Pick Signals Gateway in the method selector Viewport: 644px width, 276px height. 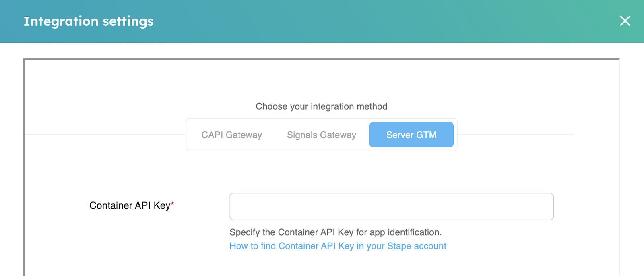(322, 135)
